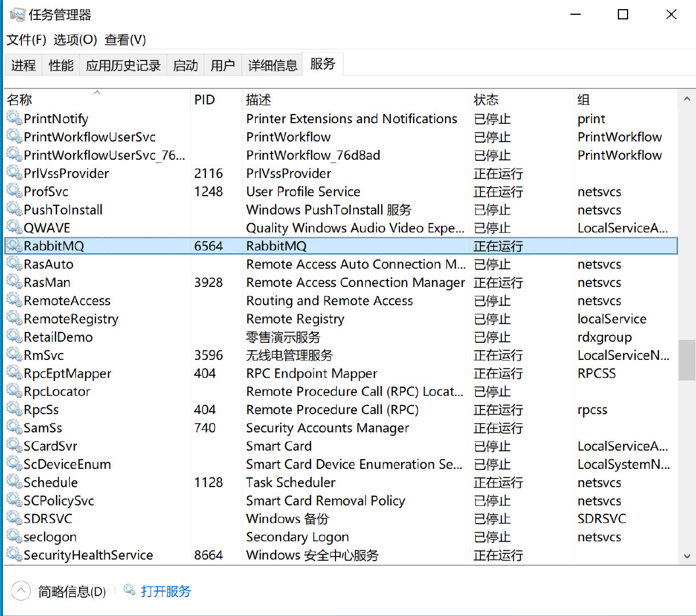The height and width of the screenshot is (616, 696).
Task: Switch to the 详细信息 tab
Action: [273, 66]
